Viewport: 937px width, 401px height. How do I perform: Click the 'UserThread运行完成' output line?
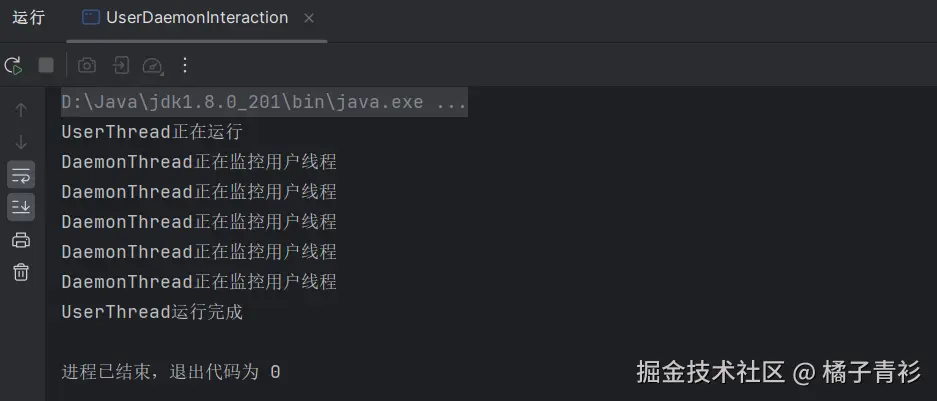152,312
